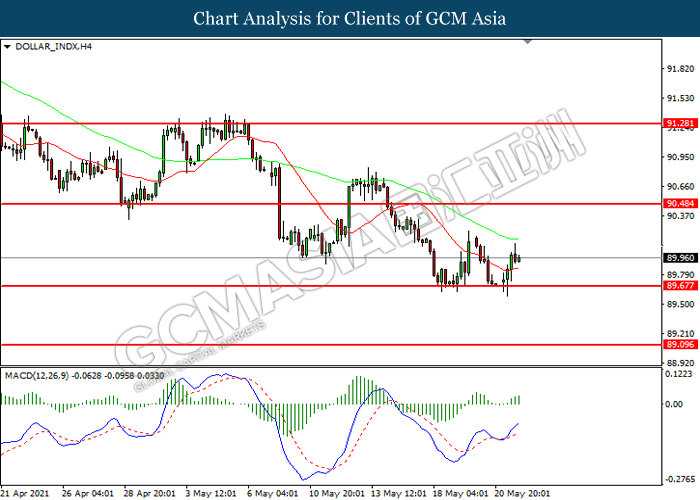Image resolution: width=700 pixels, height=500 pixels.
Task: Click the 6 May 04:01 date label
Action: click(272, 494)
